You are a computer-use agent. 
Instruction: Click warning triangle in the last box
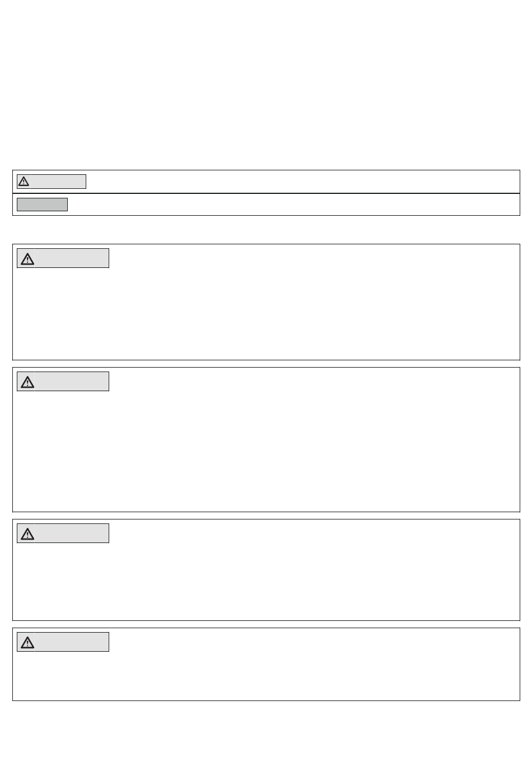[27, 643]
